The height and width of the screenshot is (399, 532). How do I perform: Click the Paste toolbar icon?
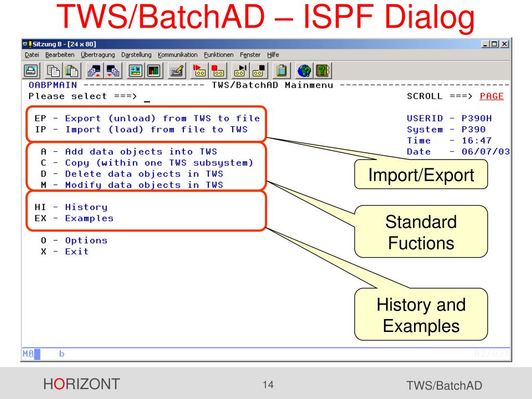pyautogui.click(x=72, y=71)
